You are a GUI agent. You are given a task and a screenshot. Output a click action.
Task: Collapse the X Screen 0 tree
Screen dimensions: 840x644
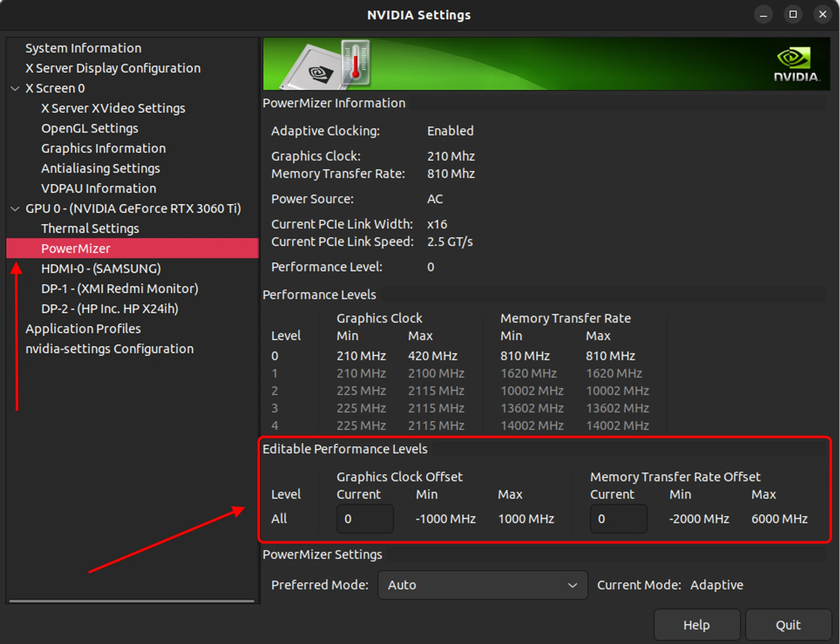click(x=16, y=89)
